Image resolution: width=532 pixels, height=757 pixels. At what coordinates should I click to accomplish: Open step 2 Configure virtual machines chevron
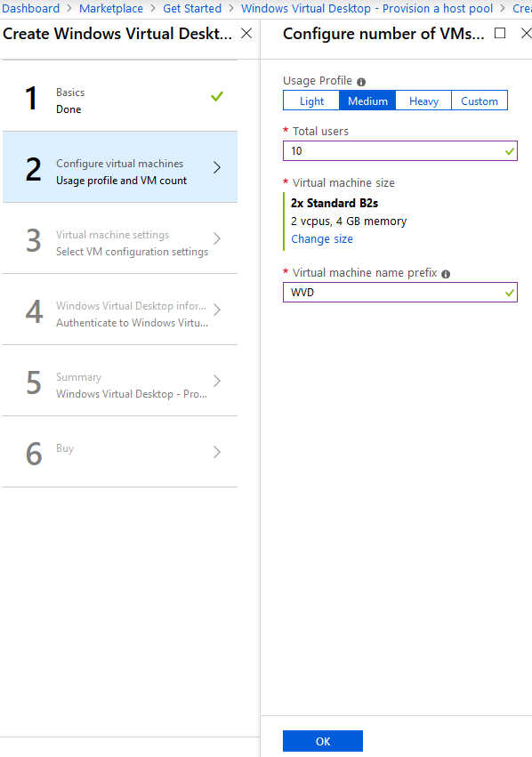217,167
